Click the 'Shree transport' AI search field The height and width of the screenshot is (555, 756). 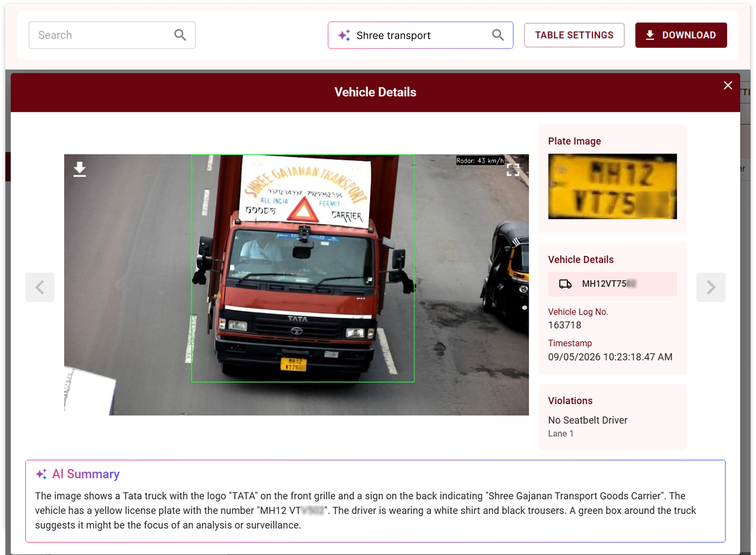420,35
